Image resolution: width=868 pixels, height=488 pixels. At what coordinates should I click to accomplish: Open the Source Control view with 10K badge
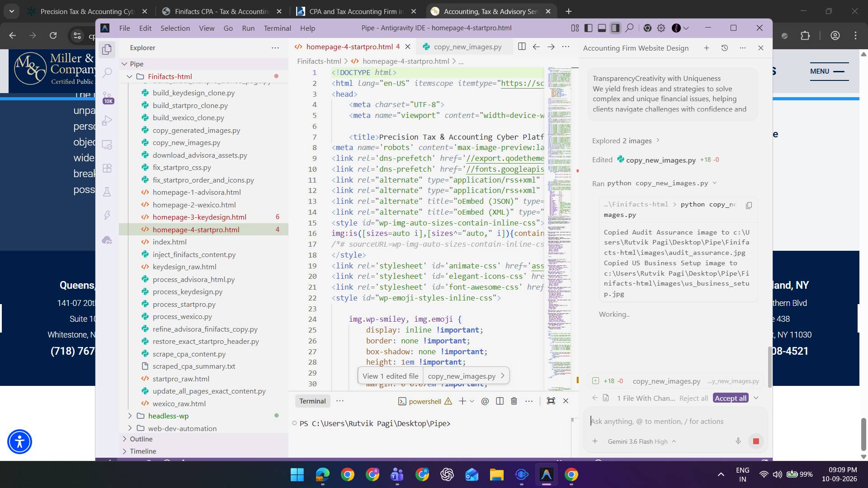(108, 97)
